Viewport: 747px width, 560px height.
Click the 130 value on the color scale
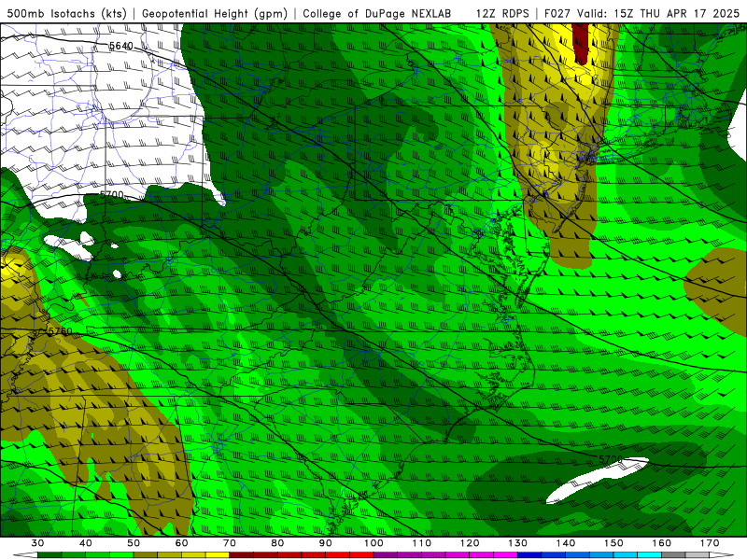pyautogui.click(x=518, y=543)
